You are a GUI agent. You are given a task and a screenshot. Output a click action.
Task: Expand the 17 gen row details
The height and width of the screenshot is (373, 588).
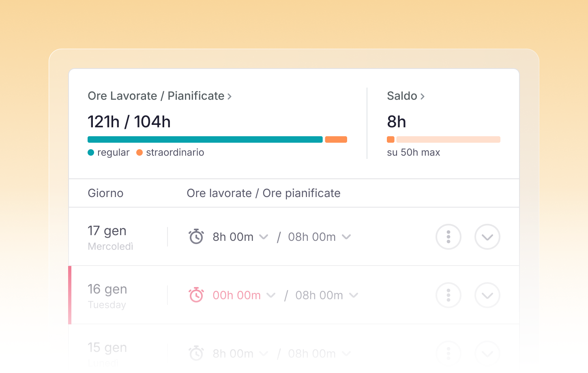pyautogui.click(x=487, y=237)
